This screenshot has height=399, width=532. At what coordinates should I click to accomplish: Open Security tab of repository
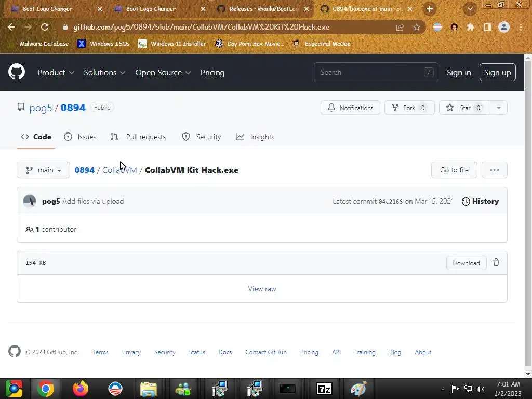(202, 137)
